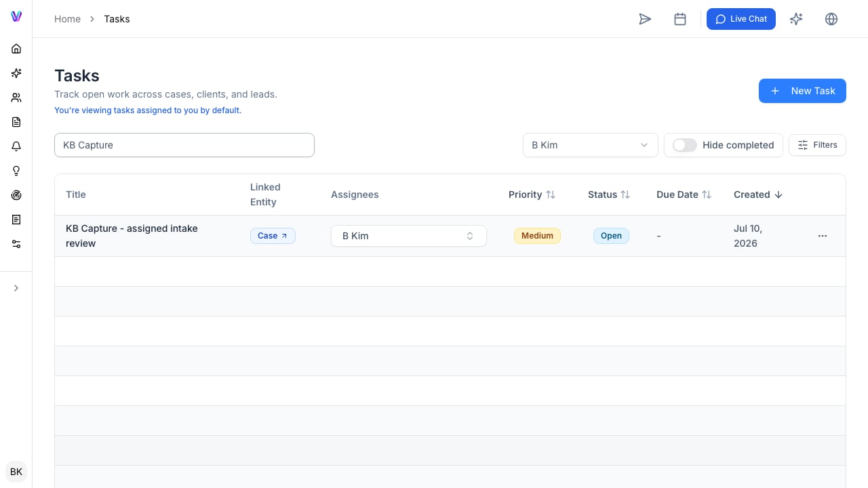Open the sliders settings icon in sidebar

[x=16, y=244]
